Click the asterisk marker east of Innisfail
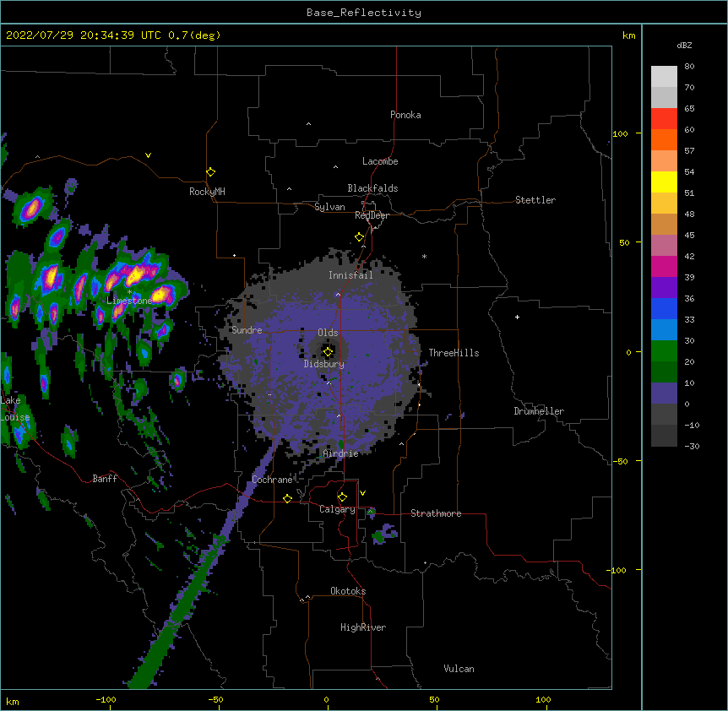This screenshot has height=711, width=728. tap(424, 257)
